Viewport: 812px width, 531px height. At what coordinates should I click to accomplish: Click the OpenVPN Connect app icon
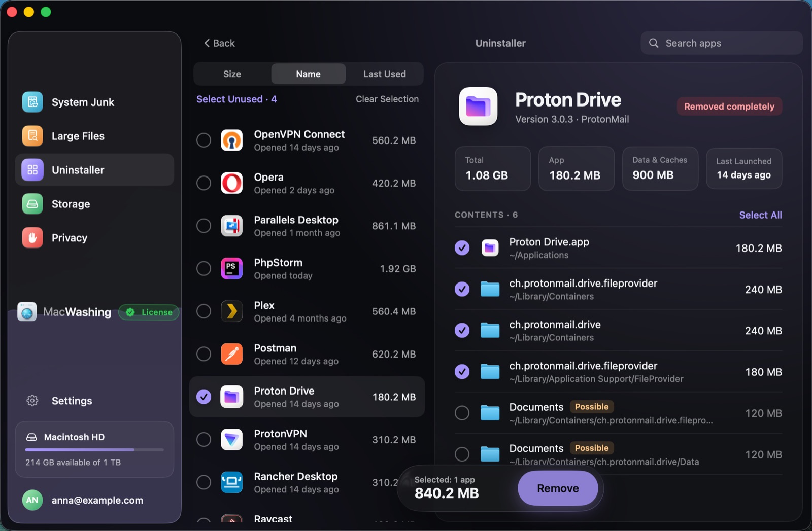tap(232, 140)
